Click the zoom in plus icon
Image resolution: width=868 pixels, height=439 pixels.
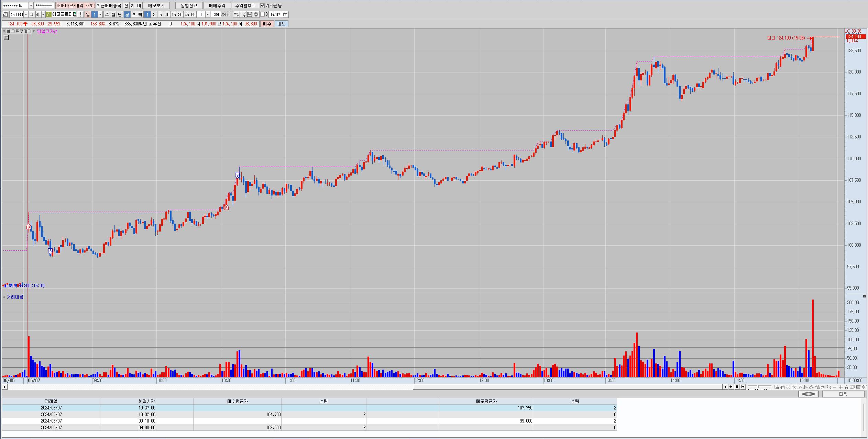[841, 387]
